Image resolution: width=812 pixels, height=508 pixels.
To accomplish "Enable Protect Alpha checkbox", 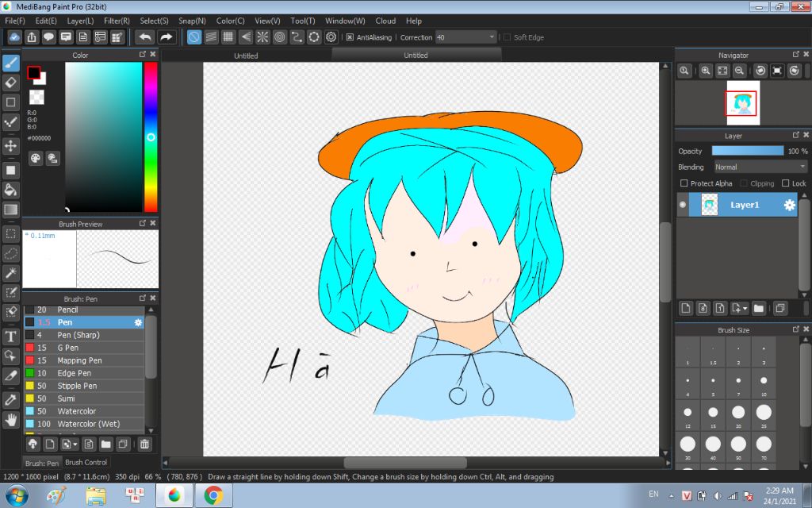I will [x=684, y=183].
